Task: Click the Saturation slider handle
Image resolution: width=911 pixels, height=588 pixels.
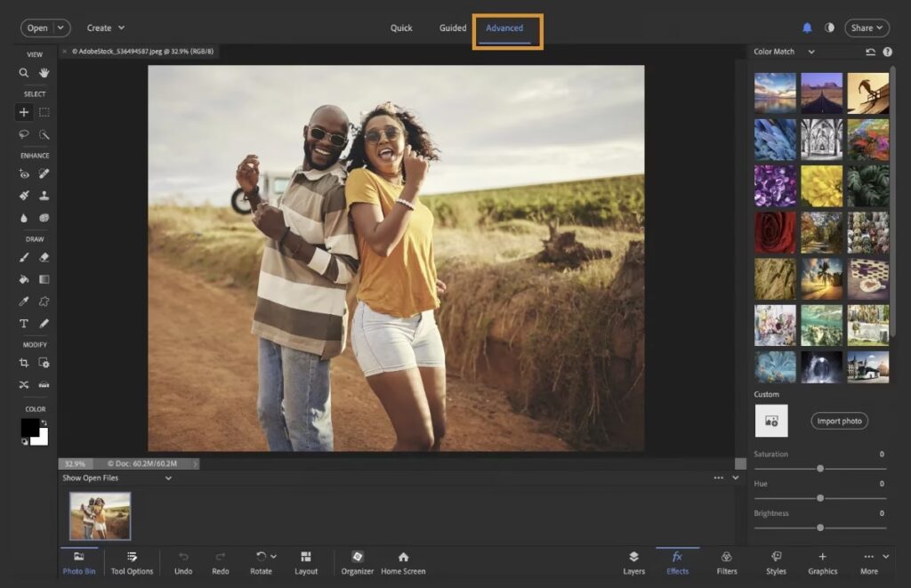Action: [819, 468]
